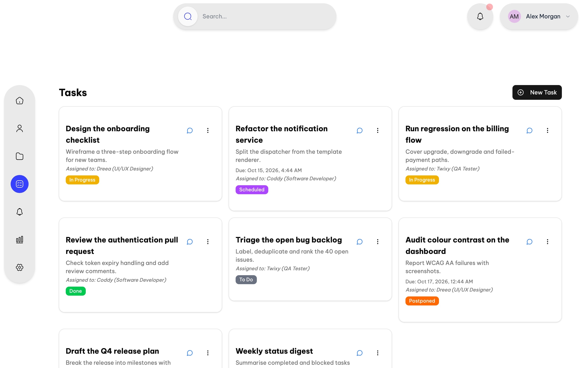Viewport: 588px width, 368px height.
Task: Open Triage the open bug backlog title
Action: click(x=289, y=240)
